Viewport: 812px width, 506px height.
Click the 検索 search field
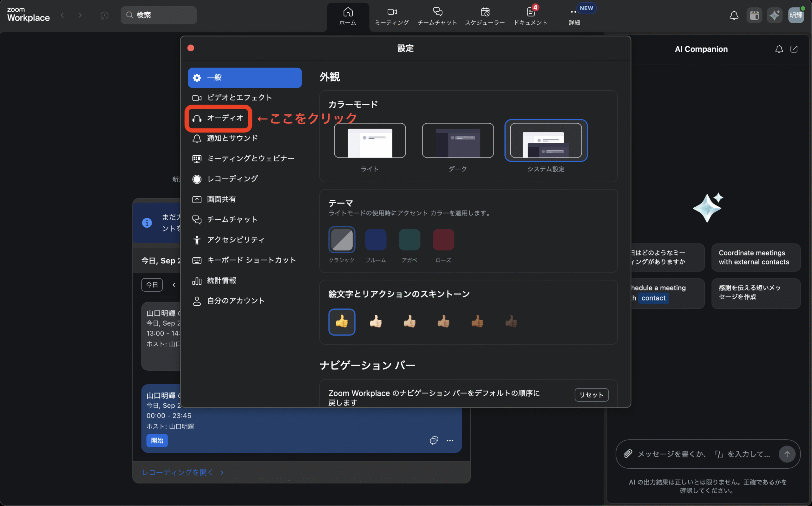click(x=159, y=15)
